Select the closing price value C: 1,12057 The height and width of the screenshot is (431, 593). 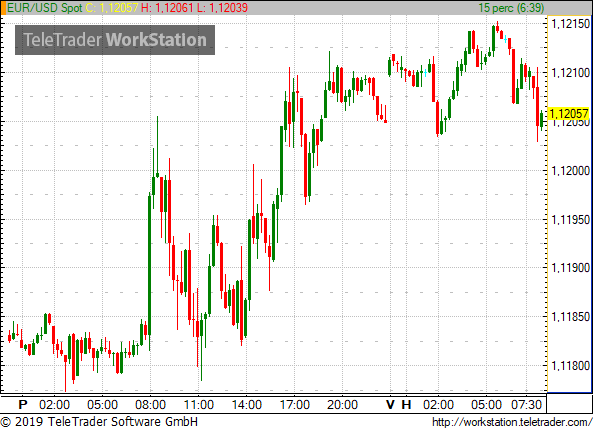click(112, 8)
